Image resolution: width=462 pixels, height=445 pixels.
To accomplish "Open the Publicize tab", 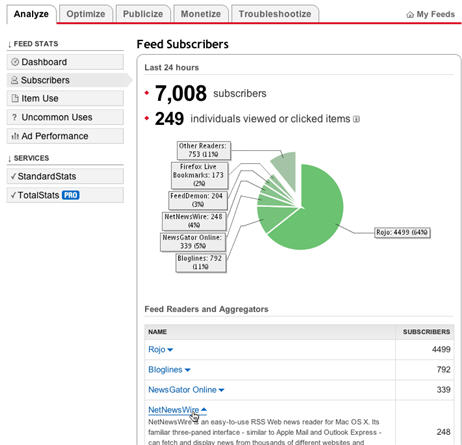I will [143, 14].
